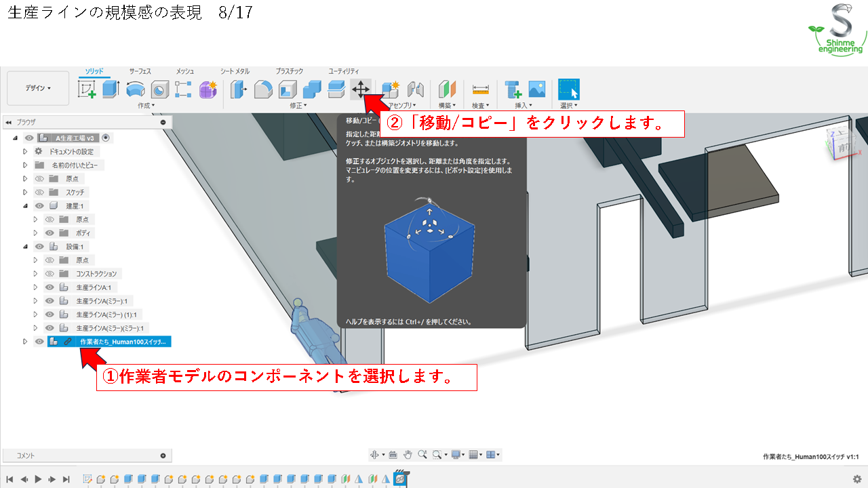Hide the 建屋:1 component using its eye icon
This screenshot has width=868, height=488.
click(40, 205)
